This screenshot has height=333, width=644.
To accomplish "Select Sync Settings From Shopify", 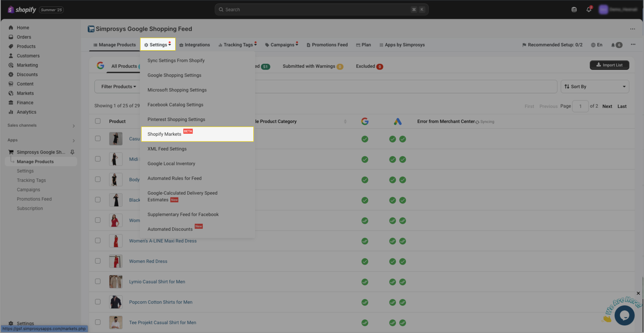I will 176,61.
